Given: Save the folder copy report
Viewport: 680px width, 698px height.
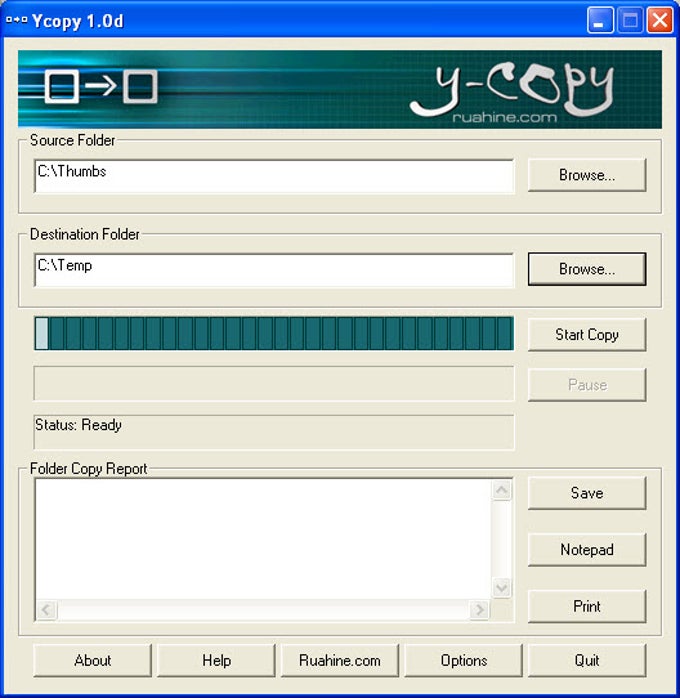Looking at the screenshot, I should [x=587, y=493].
